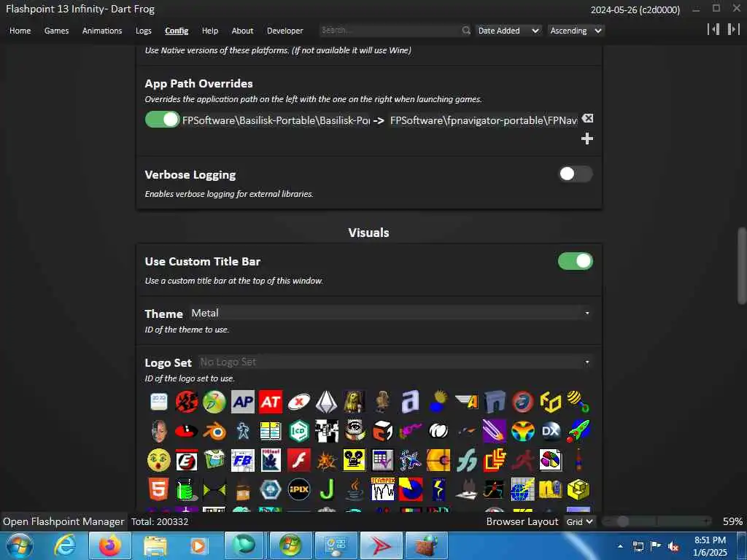Viewport: 747px width, 560px height.
Task: Click the ICD hexagon logo
Action: (298, 432)
